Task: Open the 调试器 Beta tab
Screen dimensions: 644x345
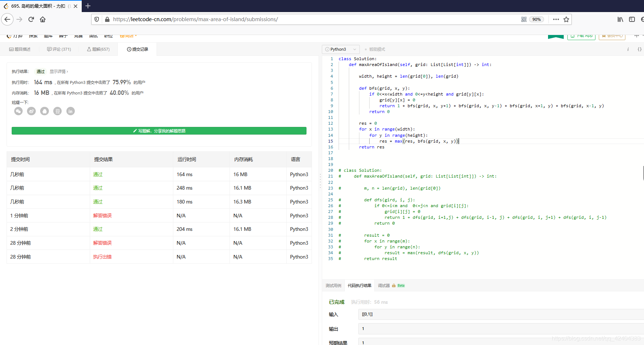Action: click(x=391, y=286)
